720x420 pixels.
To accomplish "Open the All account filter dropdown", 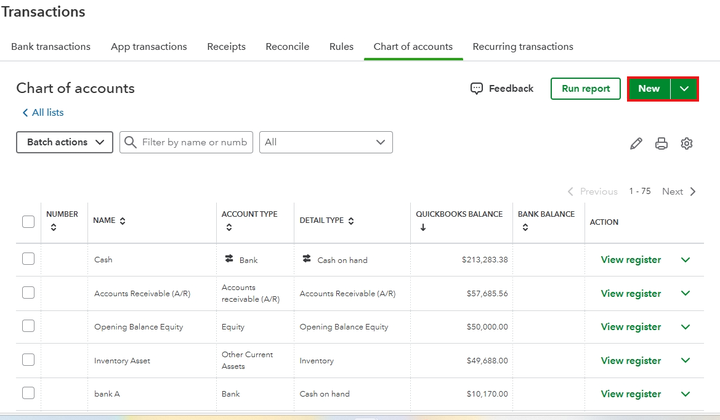I will click(326, 142).
